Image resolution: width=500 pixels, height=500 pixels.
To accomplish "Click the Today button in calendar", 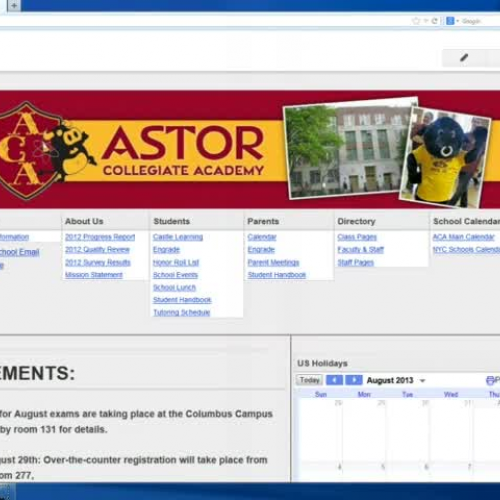I will (309, 380).
